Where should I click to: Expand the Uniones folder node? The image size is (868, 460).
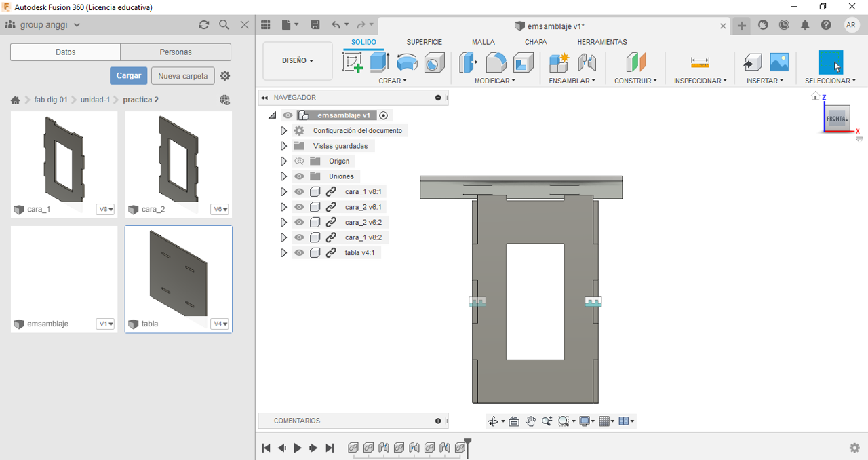click(x=283, y=176)
